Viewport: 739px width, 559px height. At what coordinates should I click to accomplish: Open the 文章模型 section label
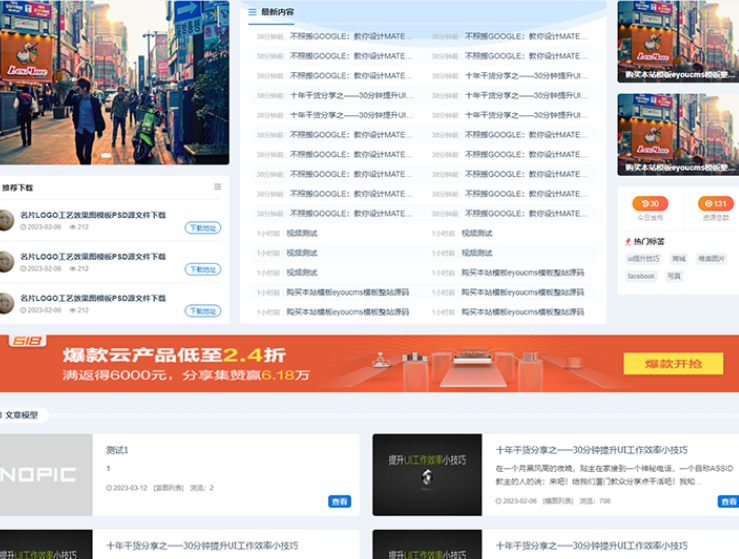22,415
